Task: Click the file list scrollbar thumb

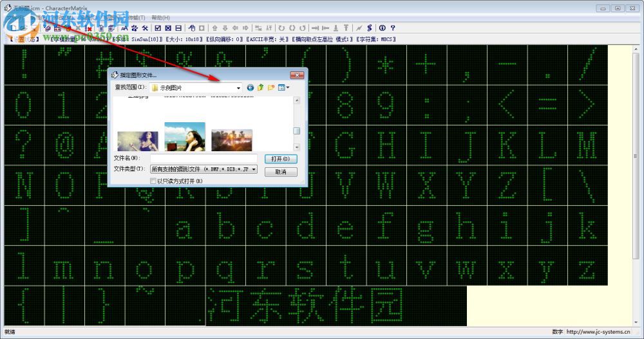Action: pyautogui.click(x=296, y=131)
